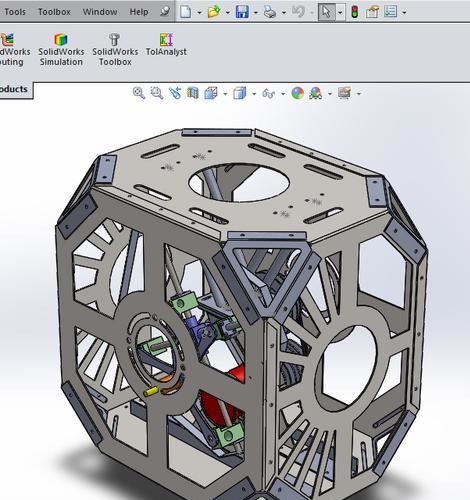Viewport: 470px width, 500px height.
Task: Expand the Hide/Show Items dropdown arrow
Action: pos(283,94)
